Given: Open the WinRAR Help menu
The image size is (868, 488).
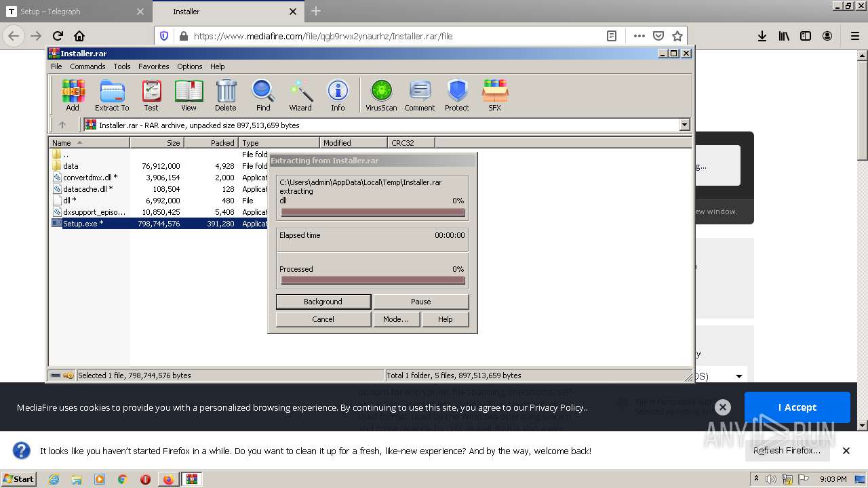Looking at the screenshot, I should (x=217, y=66).
